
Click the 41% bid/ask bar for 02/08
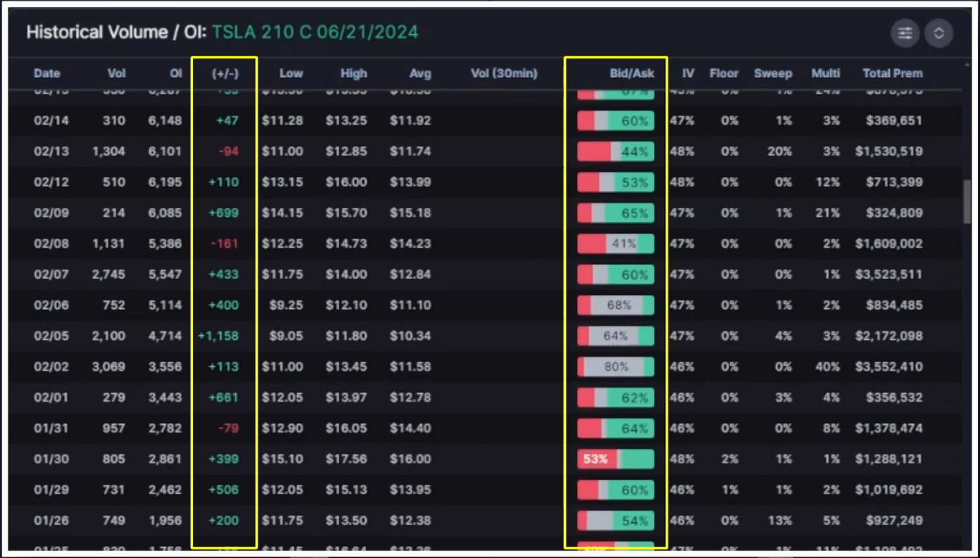(616, 244)
